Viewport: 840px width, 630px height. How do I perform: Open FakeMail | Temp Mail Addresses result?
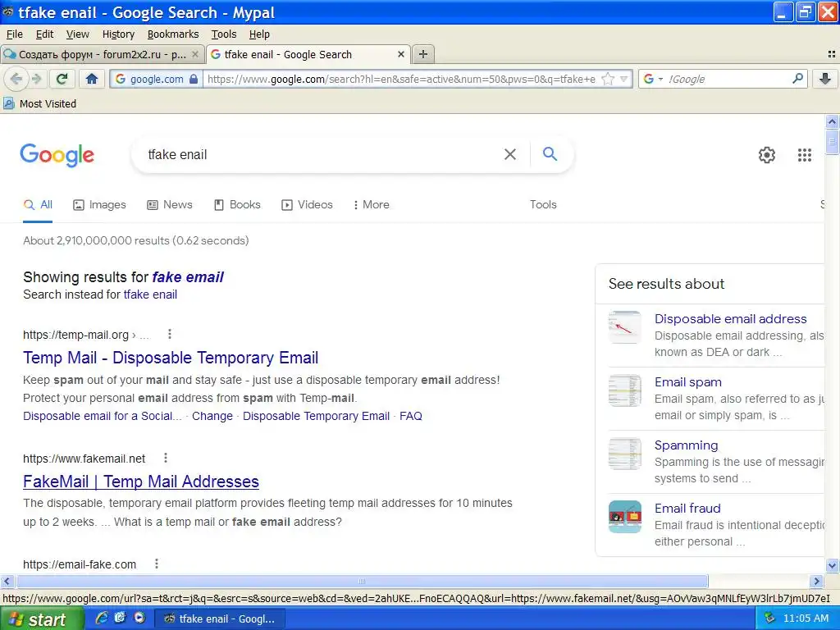[x=141, y=481]
